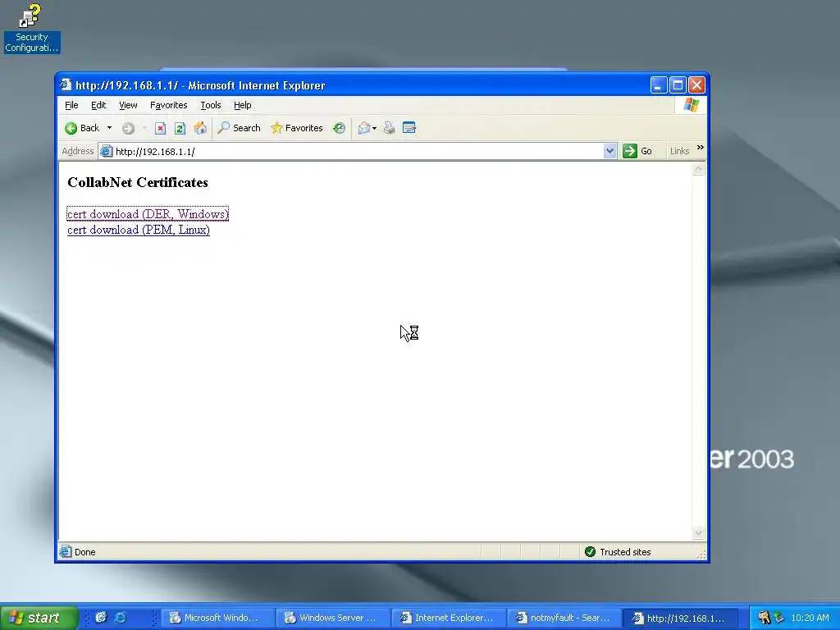The width and height of the screenshot is (840, 630).
Task: Open the Edit menu
Action: 98,105
